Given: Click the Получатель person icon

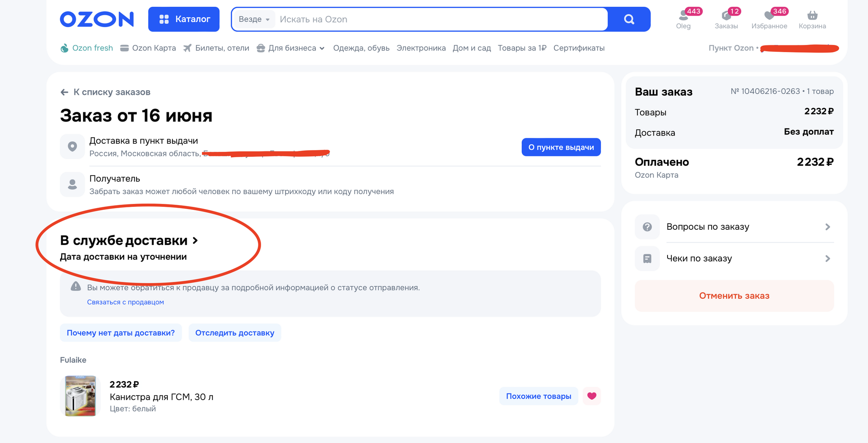Looking at the screenshot, I should pos(72,184).
